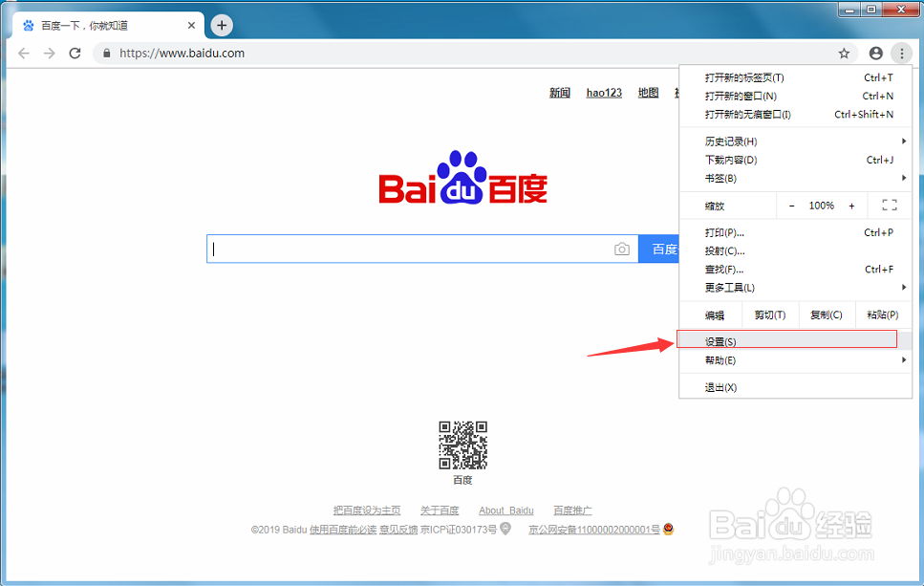Image resolution: width=924 pixels, height=586 pixels.
Task: Open 下载内容(D) from the menu
Action: (x=796, y=160)
